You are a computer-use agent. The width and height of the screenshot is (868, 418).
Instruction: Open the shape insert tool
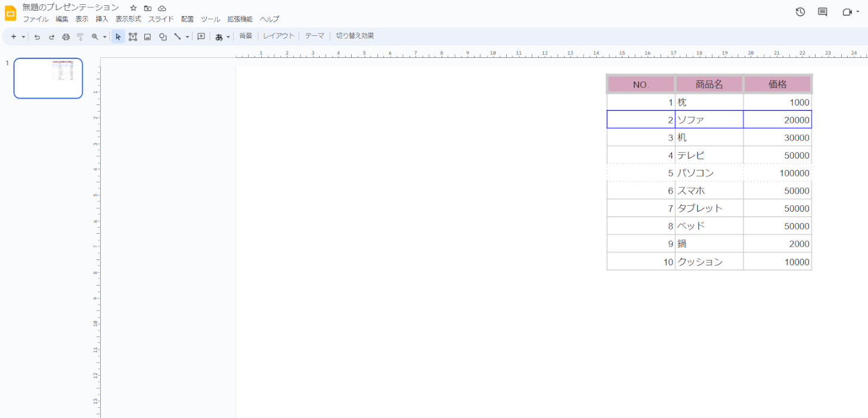coord(163,36)
